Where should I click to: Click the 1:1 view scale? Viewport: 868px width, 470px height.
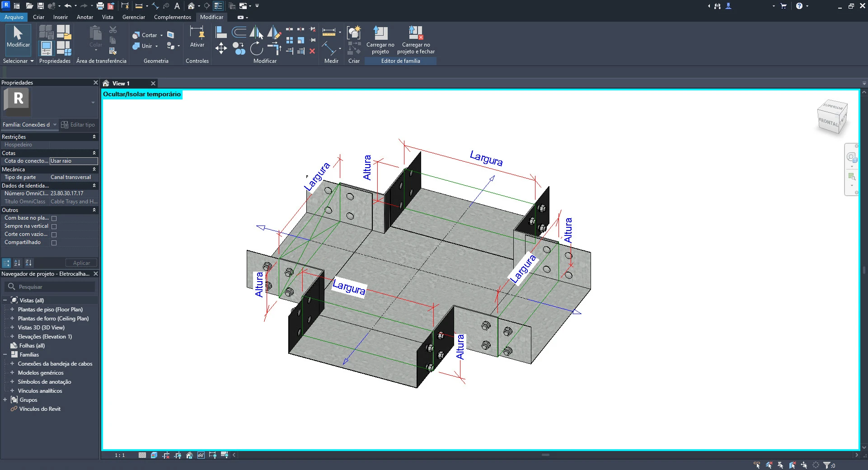pos(120,455)
